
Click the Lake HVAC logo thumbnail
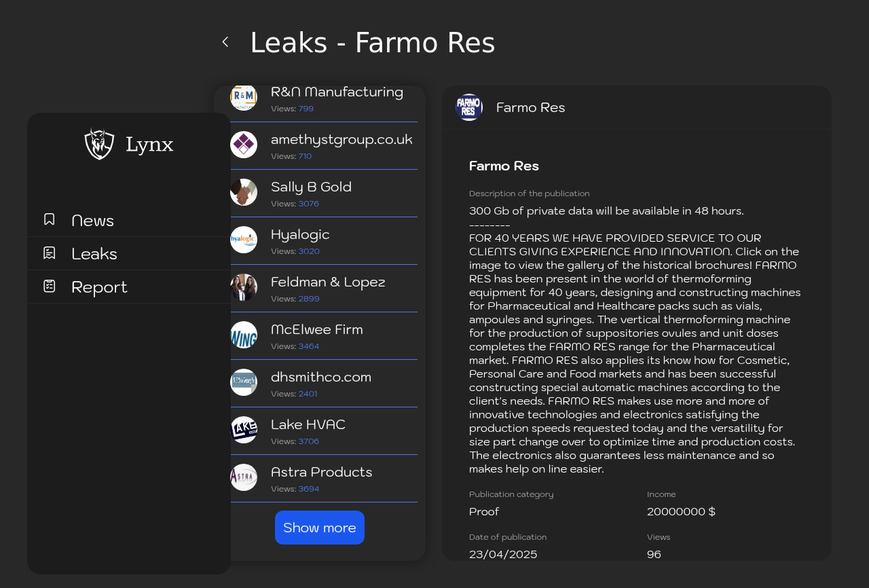pos(244,430)
